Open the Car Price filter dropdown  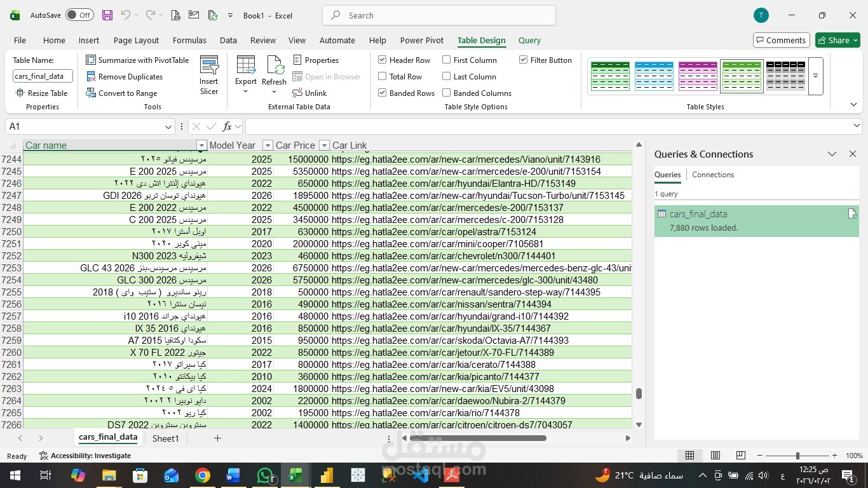324,146
